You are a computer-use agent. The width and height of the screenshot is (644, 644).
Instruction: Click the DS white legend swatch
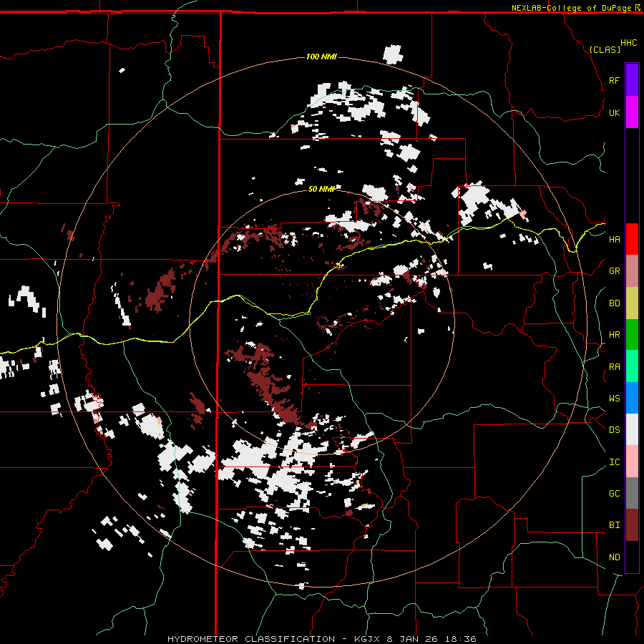coord(632,429)
